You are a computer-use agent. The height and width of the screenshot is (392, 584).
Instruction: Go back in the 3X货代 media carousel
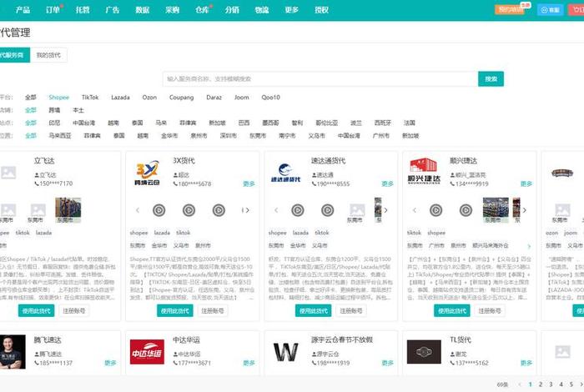(138, 210)
